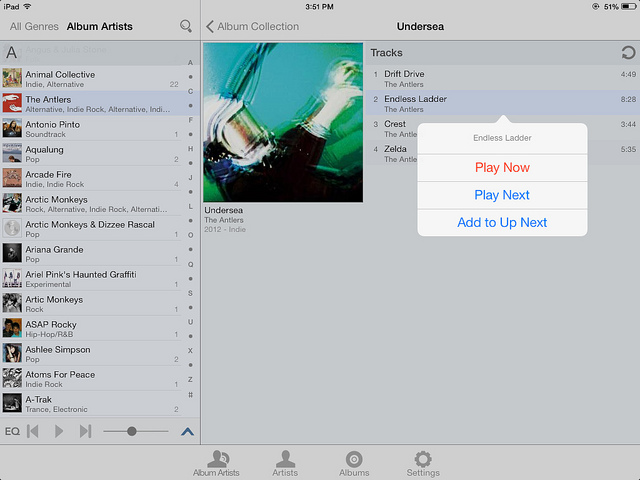The image size is (640, 480).
Task: Open the Aqualung artist entry
Action: pos(91,153)
